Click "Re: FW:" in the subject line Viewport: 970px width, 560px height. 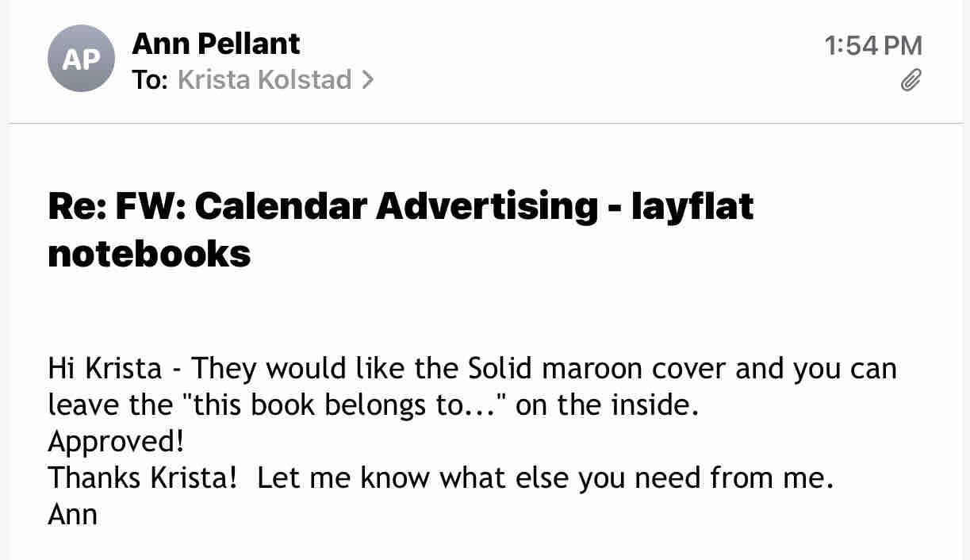point(116,206)
